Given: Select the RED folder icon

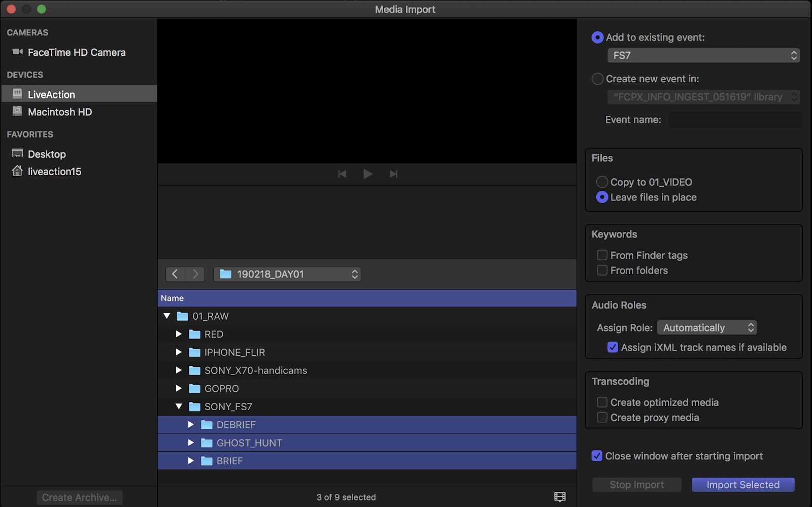Looking at the screenshot, I should (x=194, y=334).
